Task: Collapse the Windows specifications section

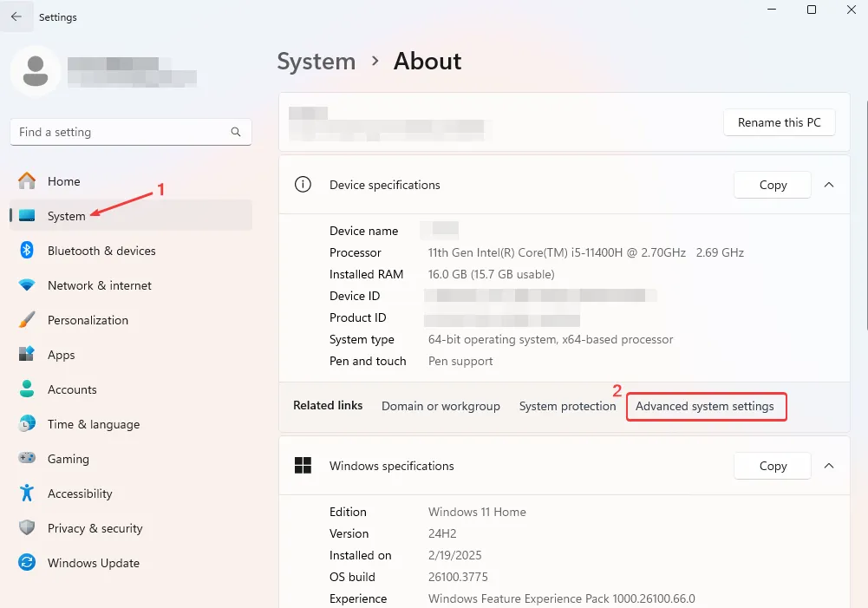Action: click(x=829, y=466)
